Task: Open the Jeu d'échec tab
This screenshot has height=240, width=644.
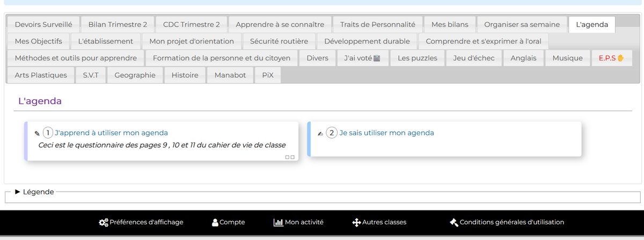Action: 474,58
